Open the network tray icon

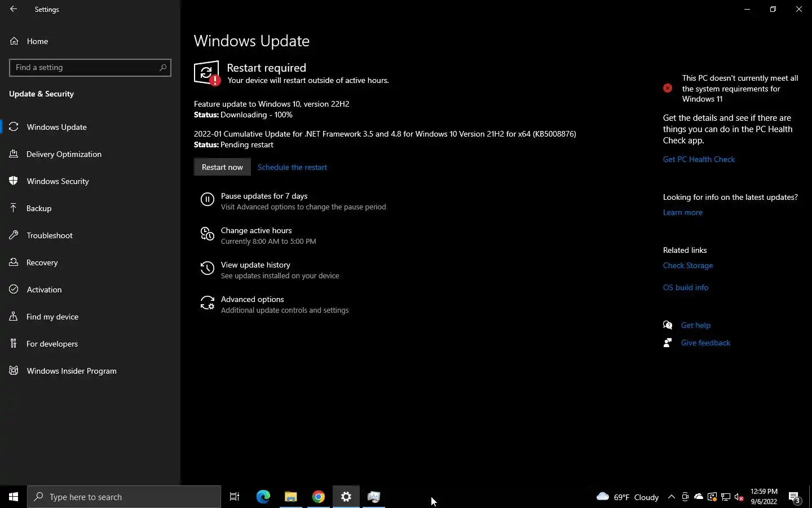pos(726,497)
